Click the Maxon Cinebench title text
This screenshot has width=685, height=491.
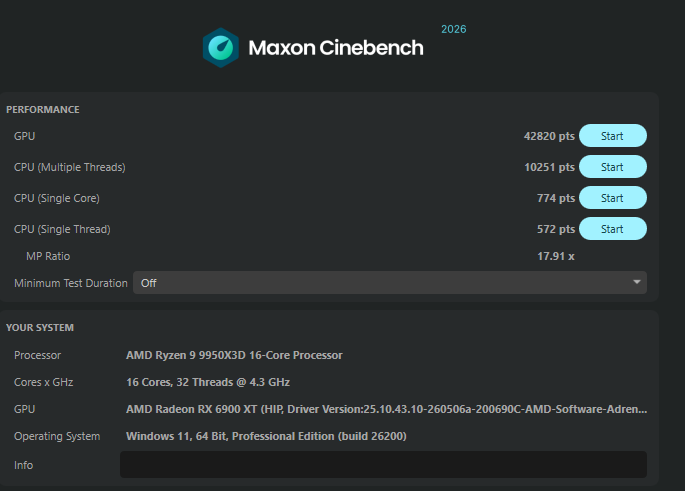point(336,48)
